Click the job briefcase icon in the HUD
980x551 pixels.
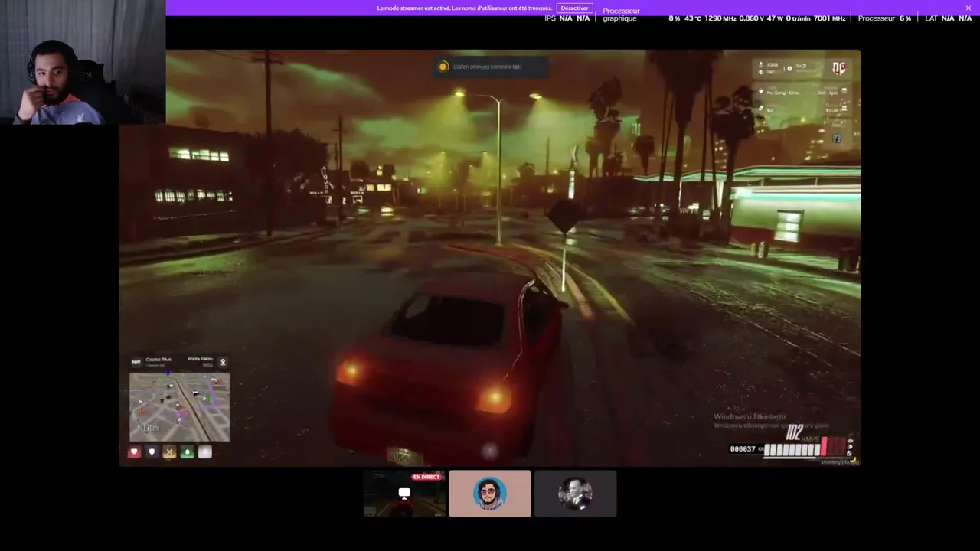[x=844, y=90]
